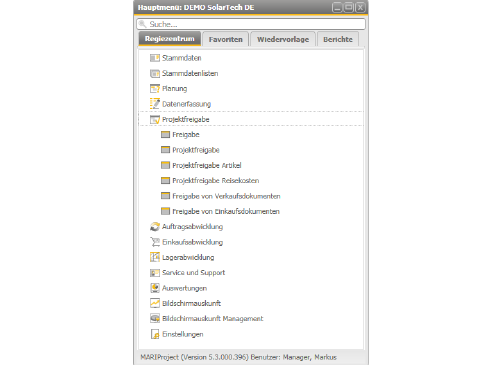The width and height of the screenshot is (502, 365).
Task: Click the Planung calendar icon
Action: pyautogui.click(x=155, y=89)
